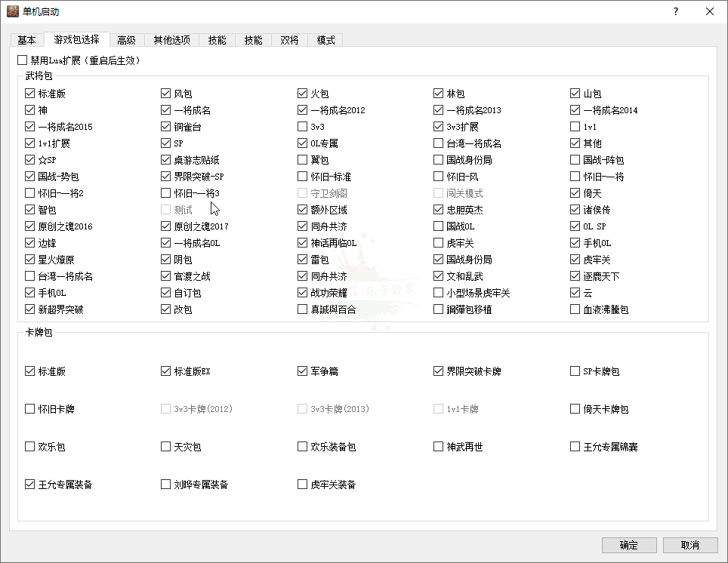Check the 翼包 checkbox
Screen dimensions: 728x563
pyautogui.click(x=303, y=160)
